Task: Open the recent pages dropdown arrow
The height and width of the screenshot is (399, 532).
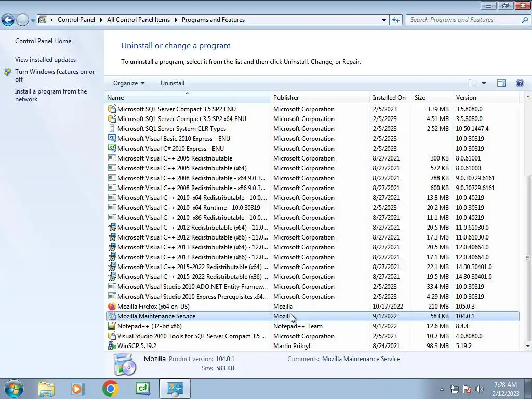Action: click(33, 20)
